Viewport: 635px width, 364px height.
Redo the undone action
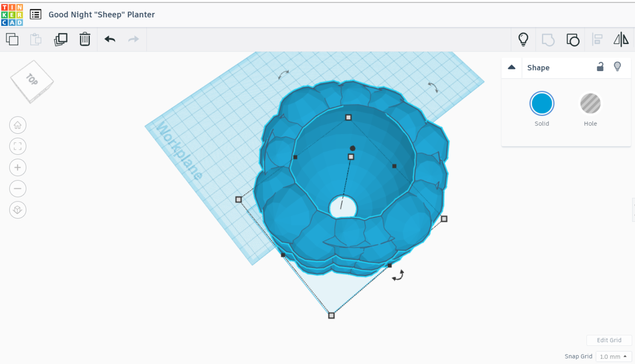pos(133,39)
